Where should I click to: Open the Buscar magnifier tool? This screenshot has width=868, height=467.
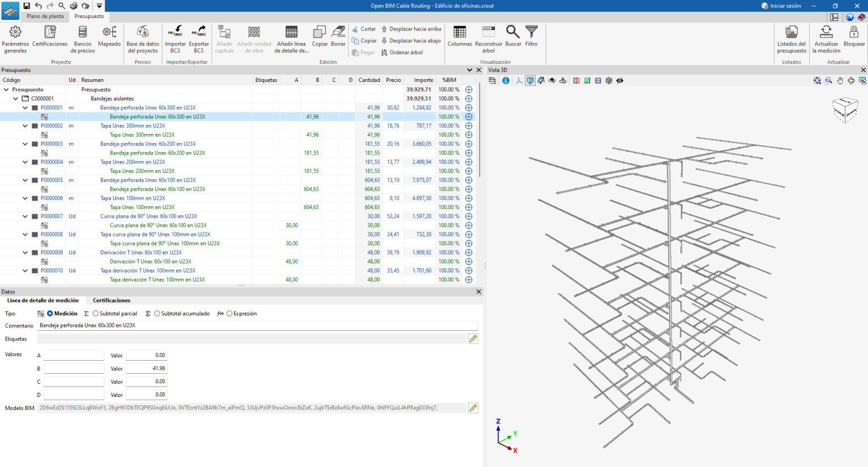click(513, 36)
